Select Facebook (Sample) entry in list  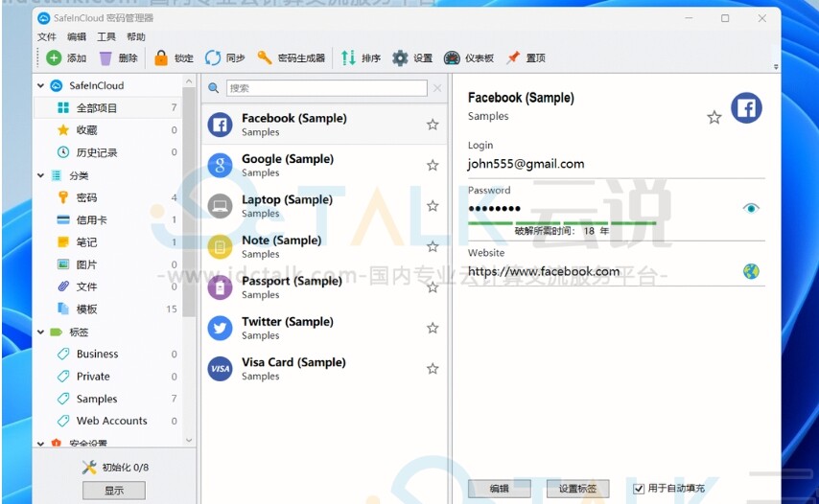click(x=324, y=125)
